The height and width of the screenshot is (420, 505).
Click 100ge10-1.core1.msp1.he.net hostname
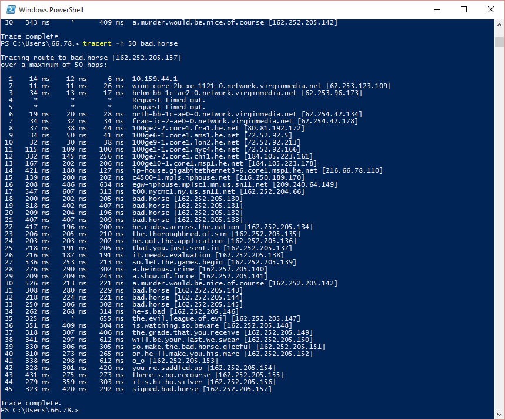[x=188, y=164]
